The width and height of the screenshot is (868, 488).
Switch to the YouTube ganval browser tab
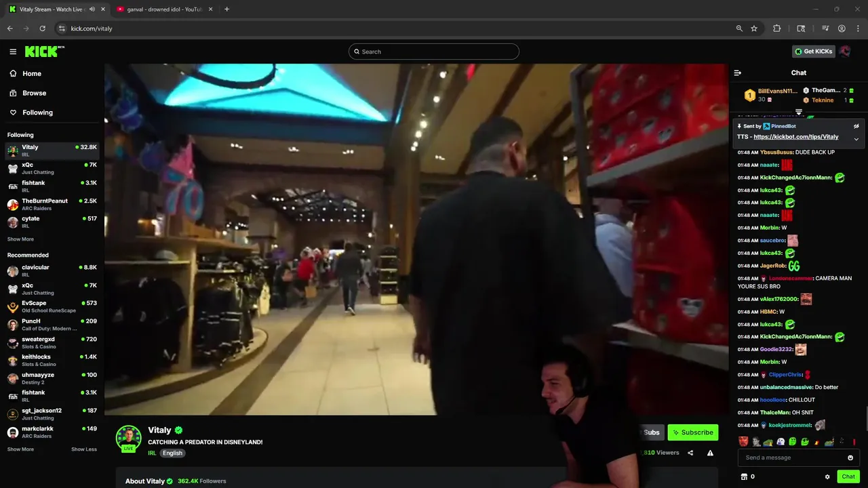(165, 9)
